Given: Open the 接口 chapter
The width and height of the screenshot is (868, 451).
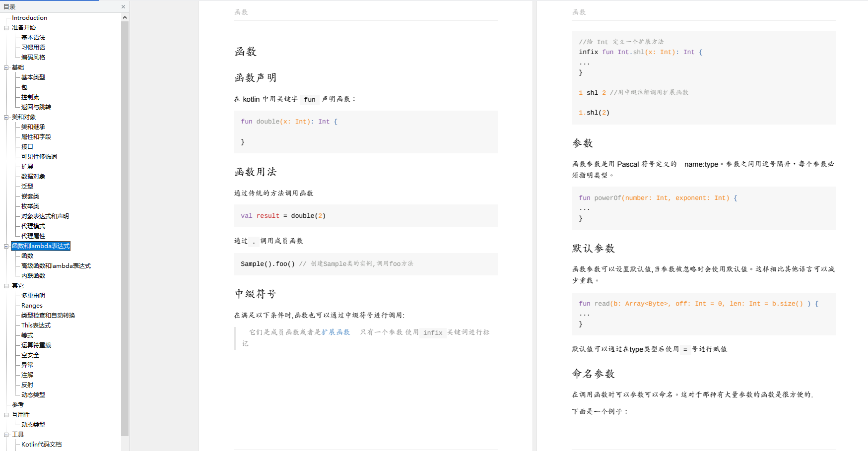Looking at the screenshot, I should (27, 147).
